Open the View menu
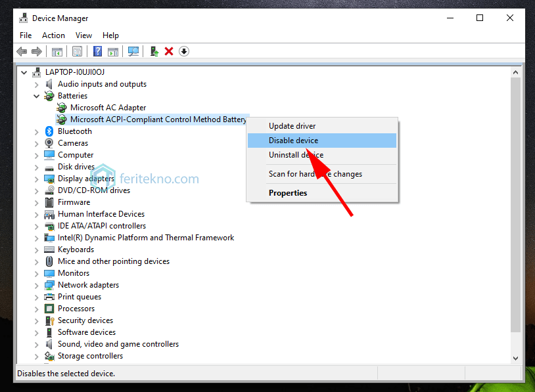535x392 pixels. point(83,35)
